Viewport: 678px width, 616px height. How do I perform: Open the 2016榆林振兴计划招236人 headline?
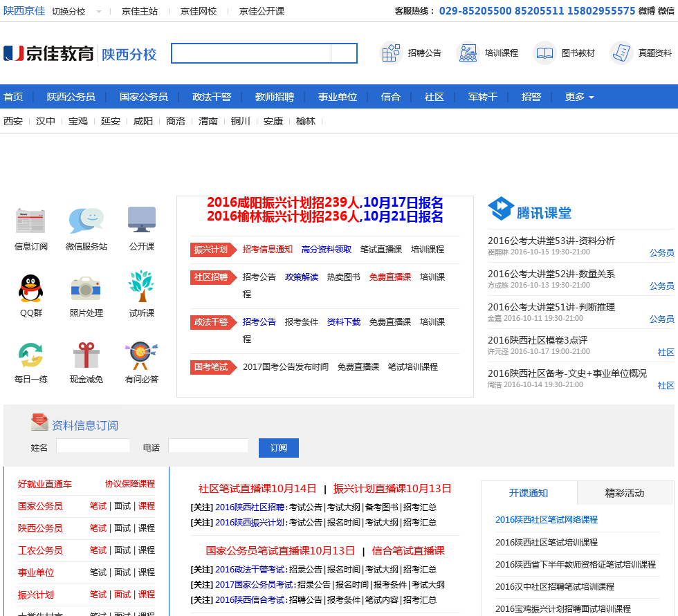pos(325,216)
